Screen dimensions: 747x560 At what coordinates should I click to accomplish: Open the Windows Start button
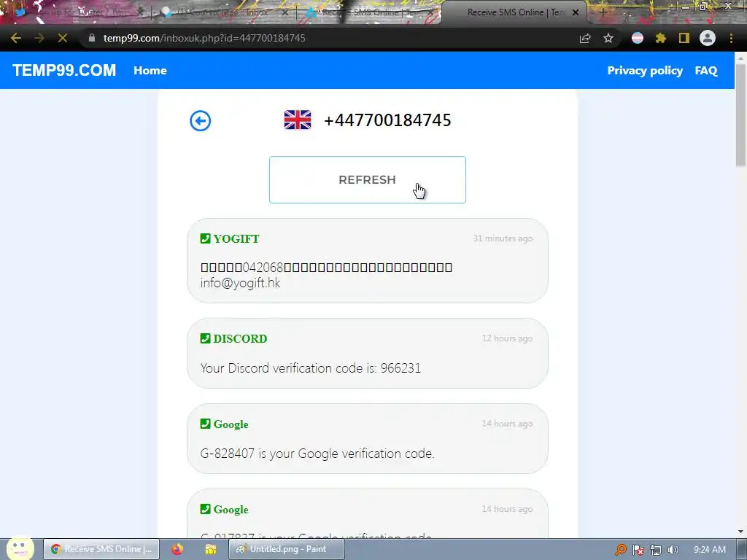20,548
